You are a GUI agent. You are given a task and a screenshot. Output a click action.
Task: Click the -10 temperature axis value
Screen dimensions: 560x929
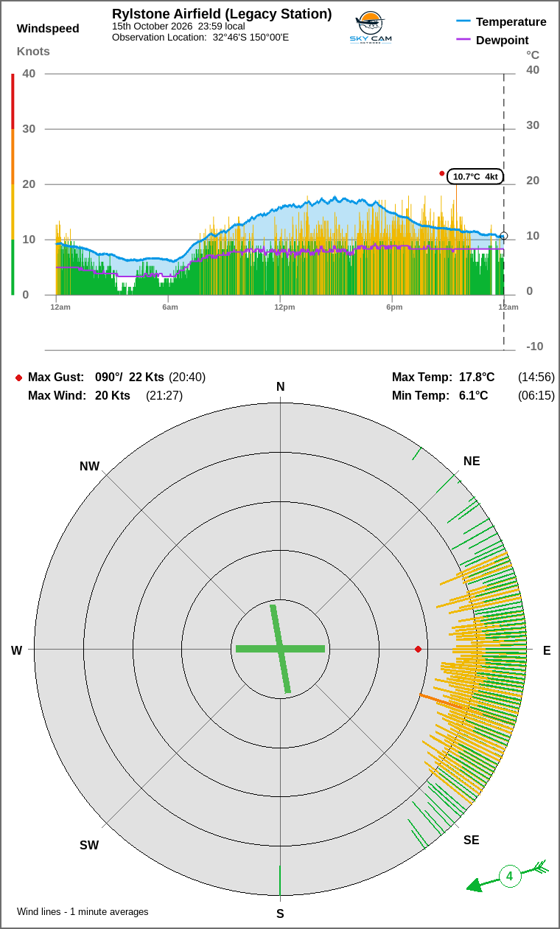pyautogui.click(x=534, y=347)
